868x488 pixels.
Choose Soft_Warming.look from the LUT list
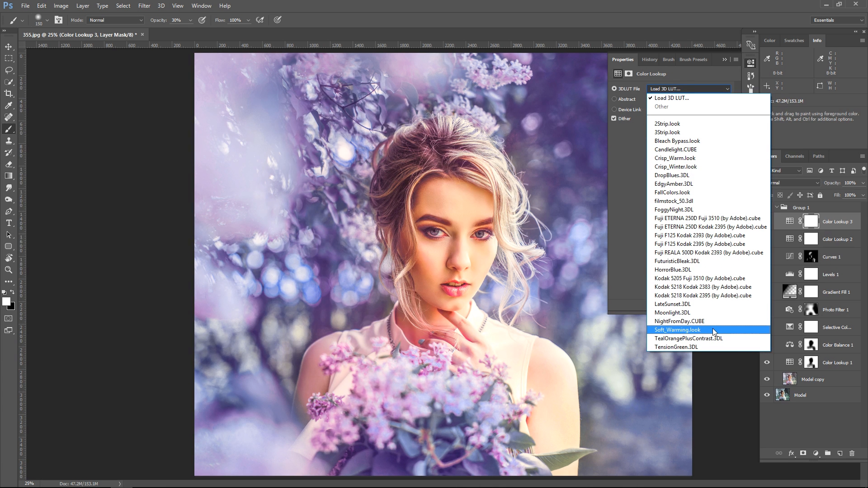click(708, 330)
